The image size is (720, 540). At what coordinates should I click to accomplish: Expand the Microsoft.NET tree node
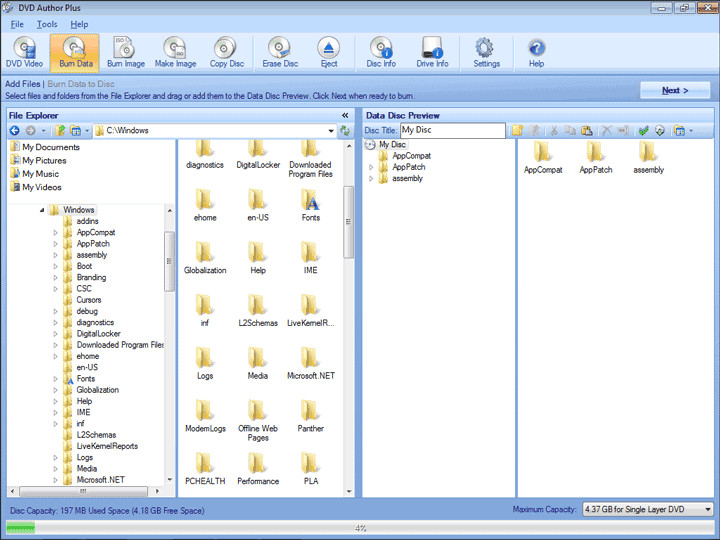tap(55, 480)
